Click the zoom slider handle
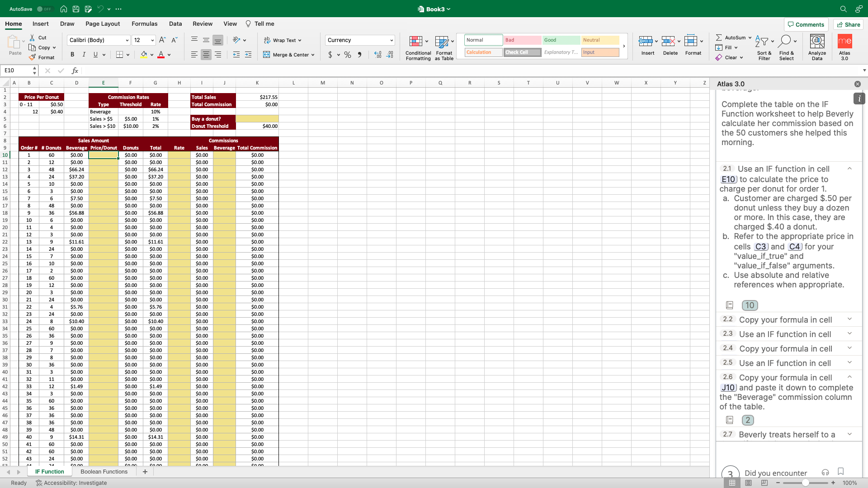 point(805,483)
